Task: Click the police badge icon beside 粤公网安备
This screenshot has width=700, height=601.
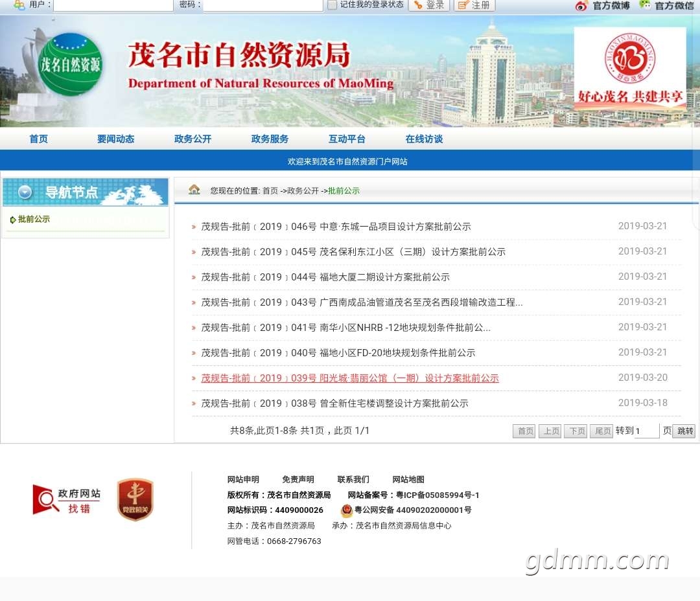Action: [x=346, y=510]
